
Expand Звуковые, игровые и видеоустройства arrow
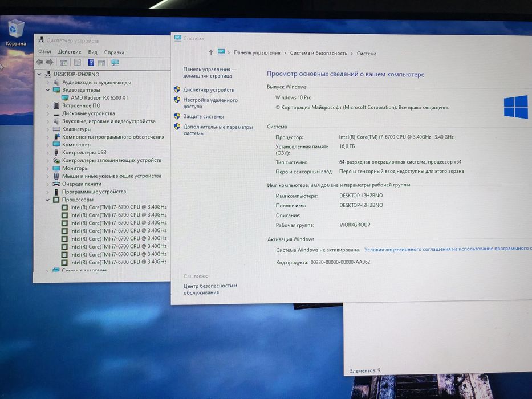(47, 121)
